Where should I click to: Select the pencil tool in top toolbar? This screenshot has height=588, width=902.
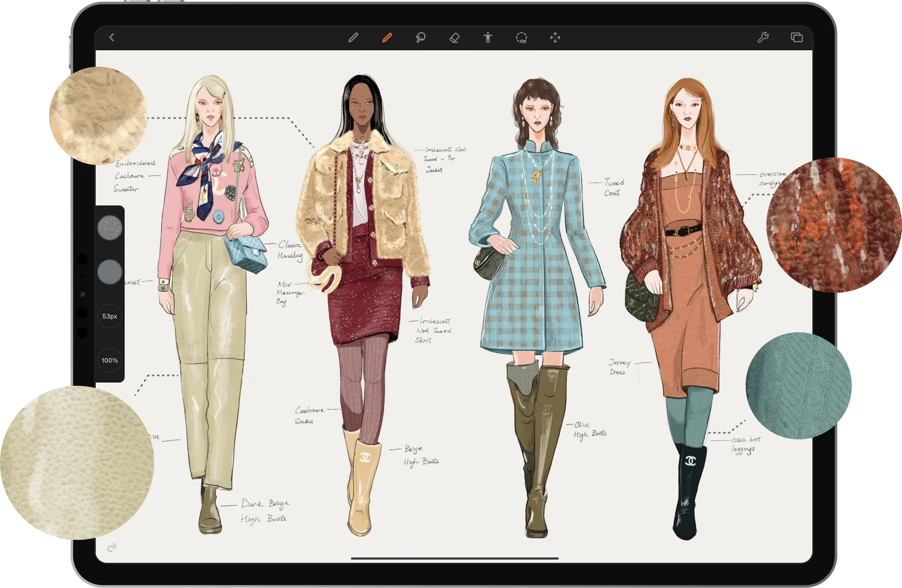pyautogui.click(x=353, y=37)
